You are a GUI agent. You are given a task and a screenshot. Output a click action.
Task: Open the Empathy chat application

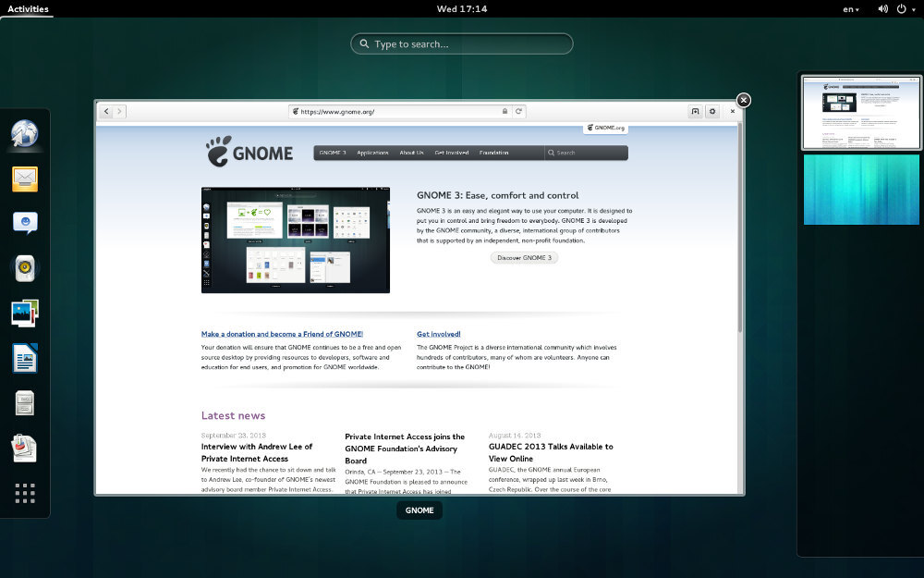click(x=25, y=222)
